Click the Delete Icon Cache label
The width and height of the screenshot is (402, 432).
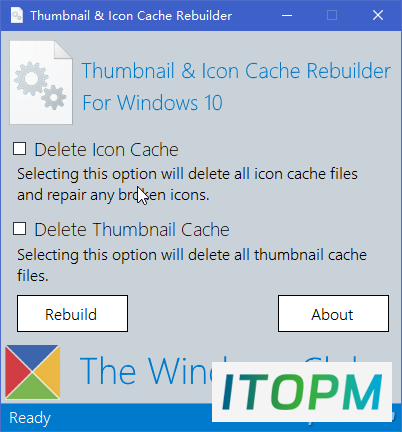click(106, 149)
